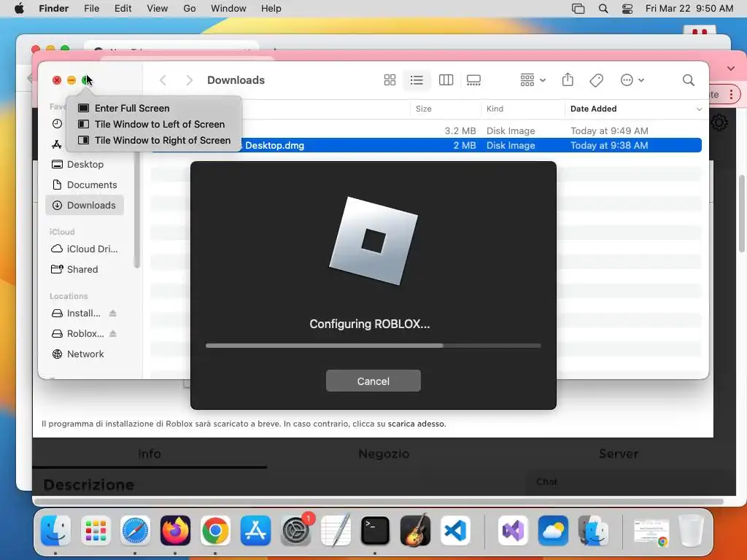Open iCloud Drive in sidebar
The height and width of the screenshot is (560, 747).
click(x=85, y=249)
